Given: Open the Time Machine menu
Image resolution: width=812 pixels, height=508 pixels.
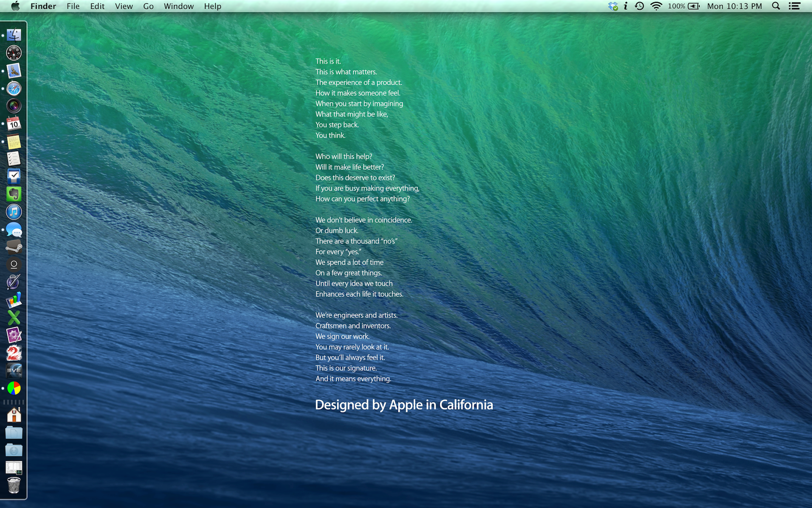Looking at the screenshot, I should [640, 6].
